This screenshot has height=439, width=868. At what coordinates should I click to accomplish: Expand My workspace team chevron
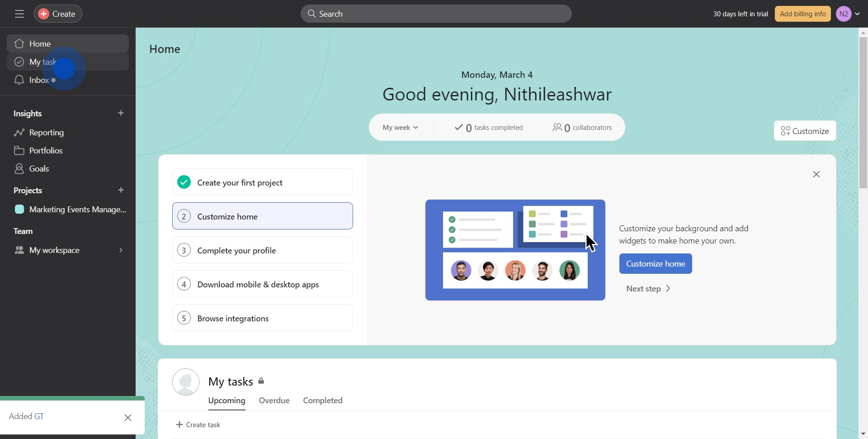121,250
